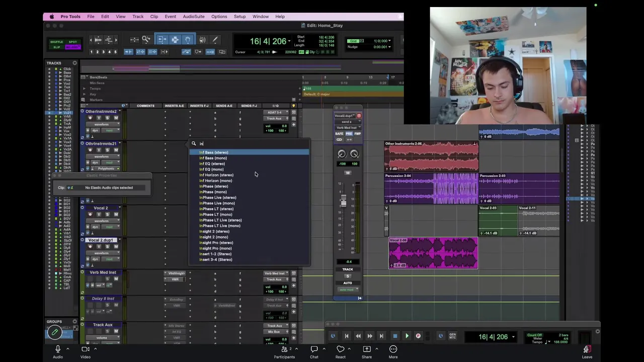Open the AudioSuite menu

[x=194, y=16]
